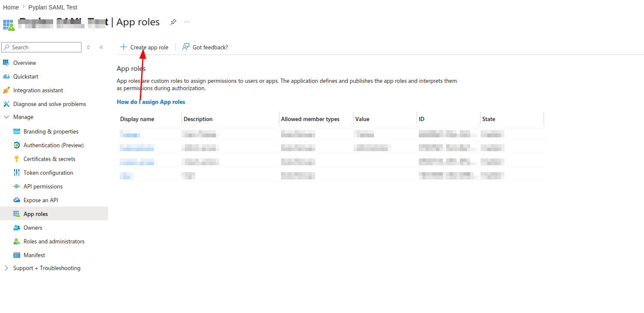Click the Token configuration icon
Image resolution: width=644 pixels, height=313 pixels.
point(17,173)
